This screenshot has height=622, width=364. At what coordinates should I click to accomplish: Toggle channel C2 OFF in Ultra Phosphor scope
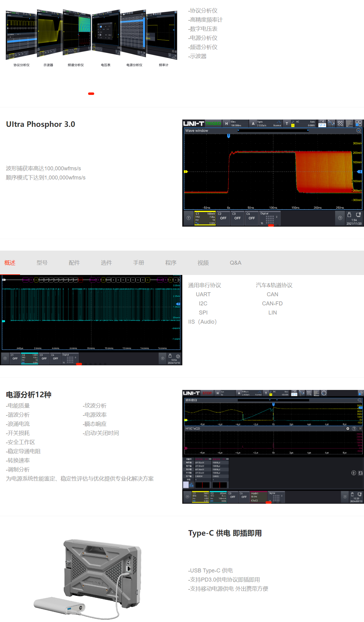223,218
